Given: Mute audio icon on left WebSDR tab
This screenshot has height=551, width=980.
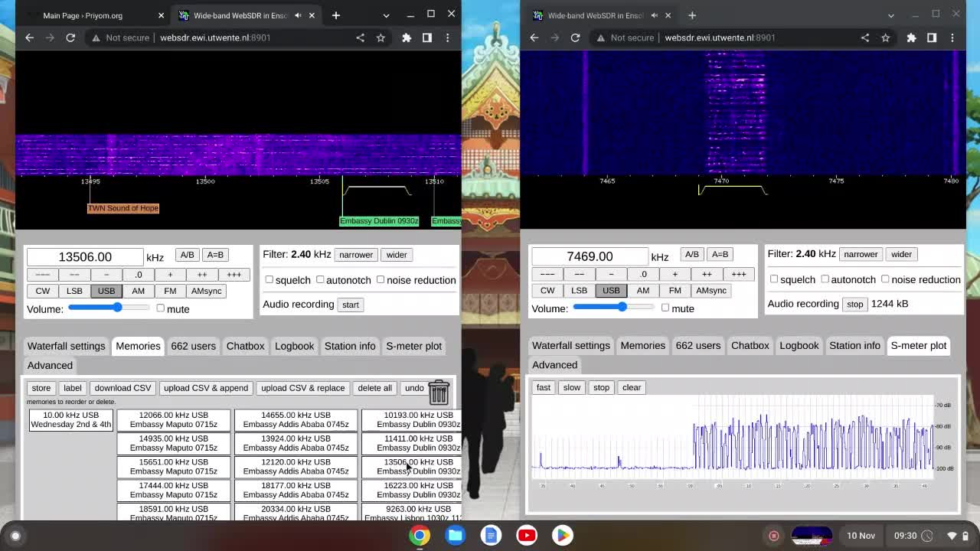Looking at the screenshot, I should 298,15.
